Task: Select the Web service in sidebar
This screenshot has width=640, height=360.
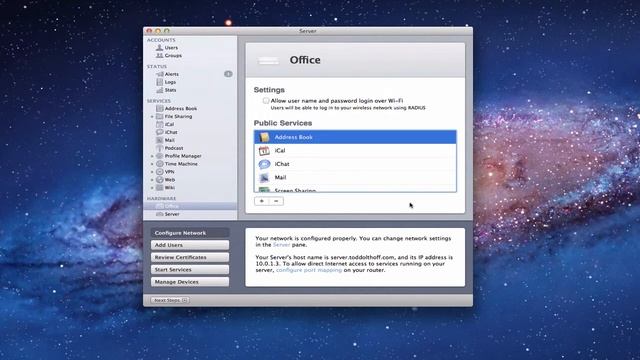Action: click(165, 180)
